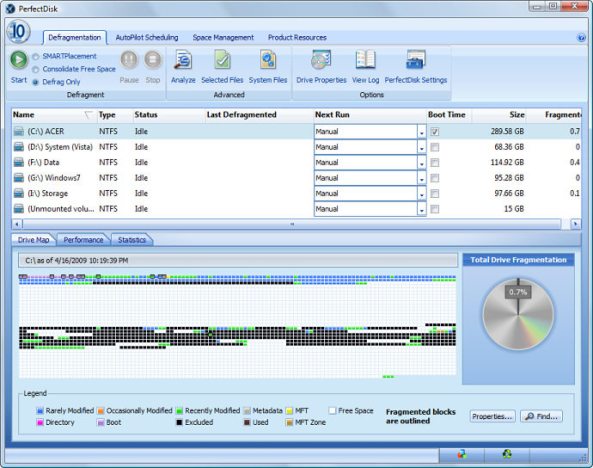Check Boot Time for D:\ System (Vista)
The width and height of the screenshot is (593, 468).
pyautogui.click(x=435, y=147)
